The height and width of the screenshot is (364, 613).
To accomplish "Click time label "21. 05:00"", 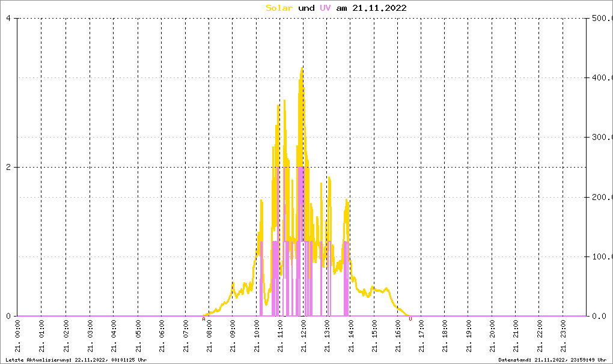I will point(138,336).
